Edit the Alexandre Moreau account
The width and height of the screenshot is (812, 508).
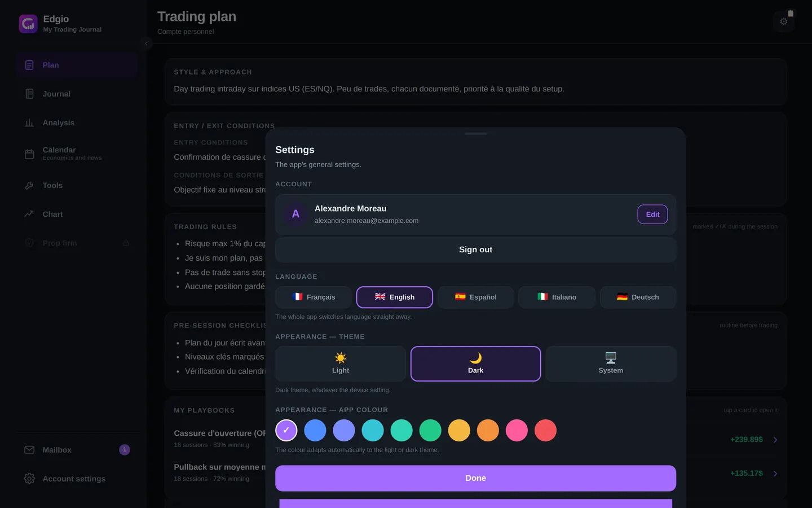pyautogui.click(x=652, y=214)
